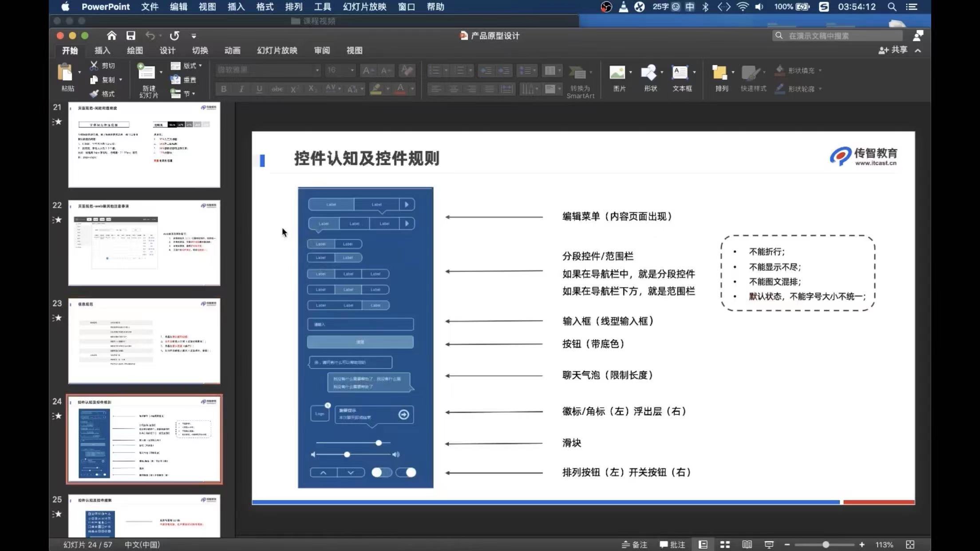Adjust the zoom slider in status bar
Viewport: 980px width, 551px height.
(x=825, y=544)
